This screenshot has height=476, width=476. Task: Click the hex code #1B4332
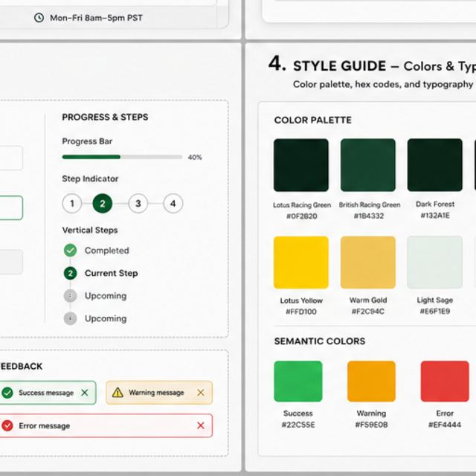(369, 216)
